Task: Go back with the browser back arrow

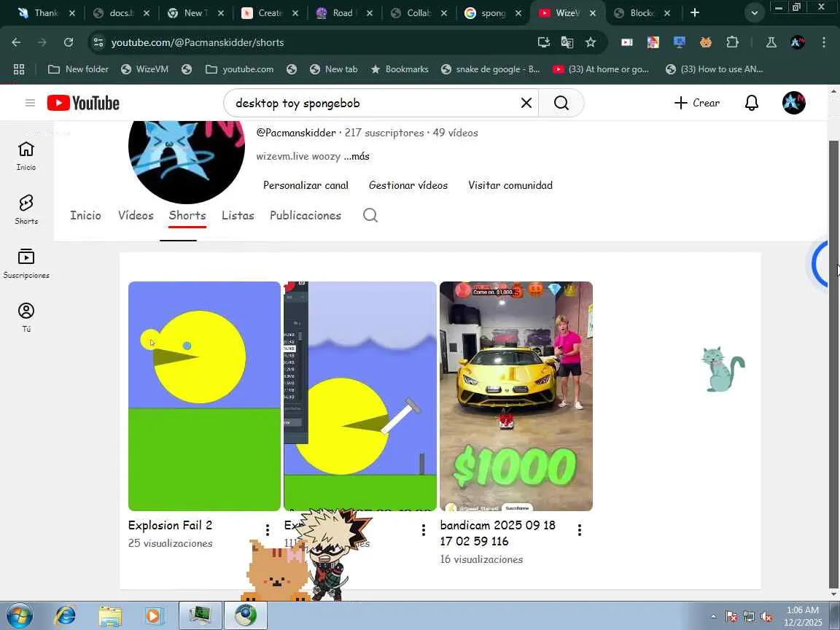Action: pos(16,42)
